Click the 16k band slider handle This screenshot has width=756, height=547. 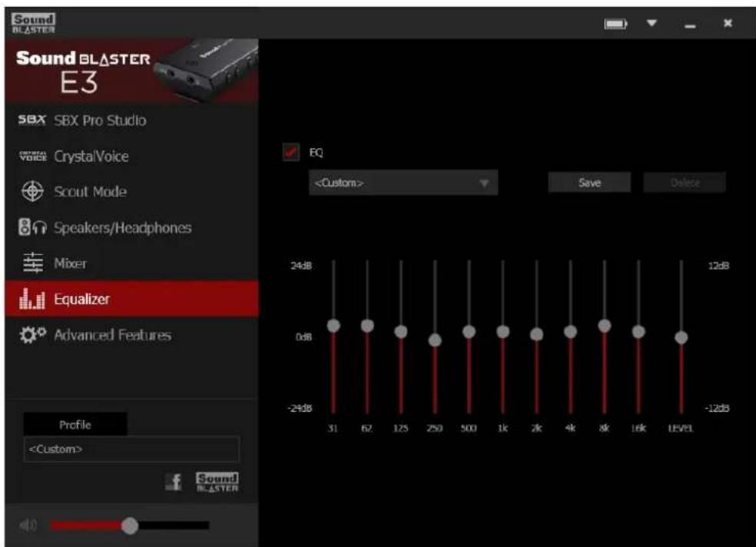tap(638, 332)
